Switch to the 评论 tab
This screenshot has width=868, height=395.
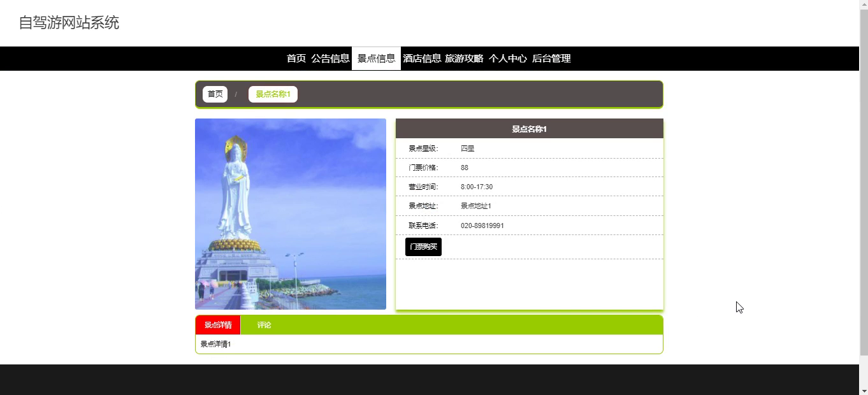coord(264,325)
